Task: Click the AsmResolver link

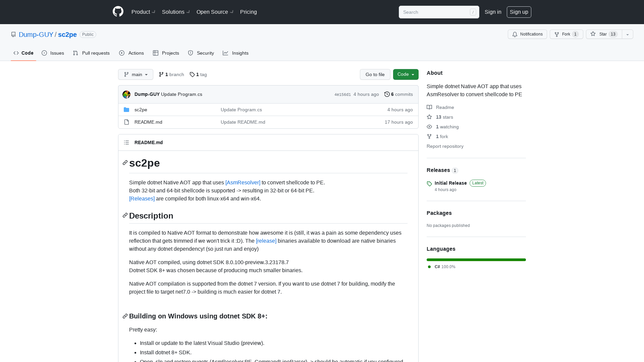Action: [x=243, y=183]
